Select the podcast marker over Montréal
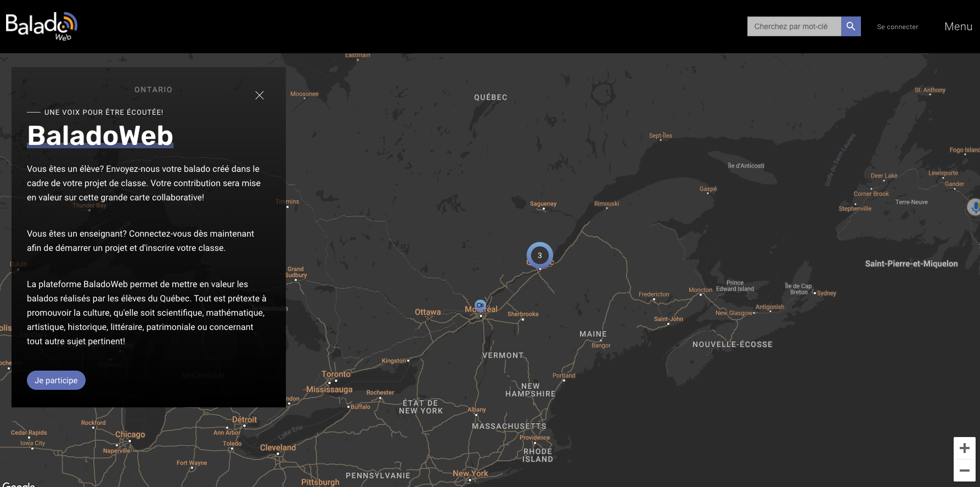 click(480, 305)
